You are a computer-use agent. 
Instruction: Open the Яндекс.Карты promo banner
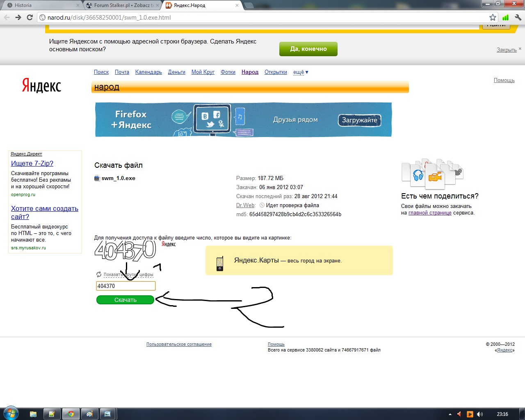299,260
